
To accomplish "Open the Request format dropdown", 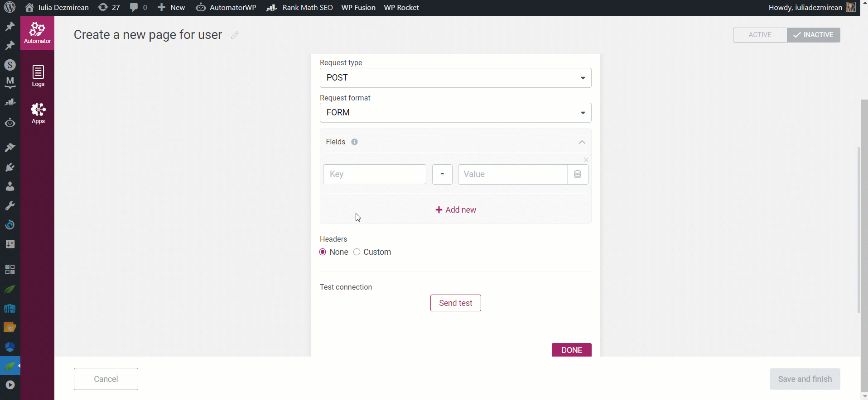I will coord(456,113).
